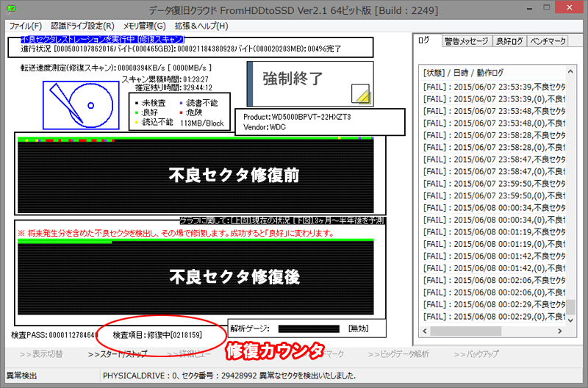Select the (0) log row at 2015/06/08 00:00:34

(494, 220)
